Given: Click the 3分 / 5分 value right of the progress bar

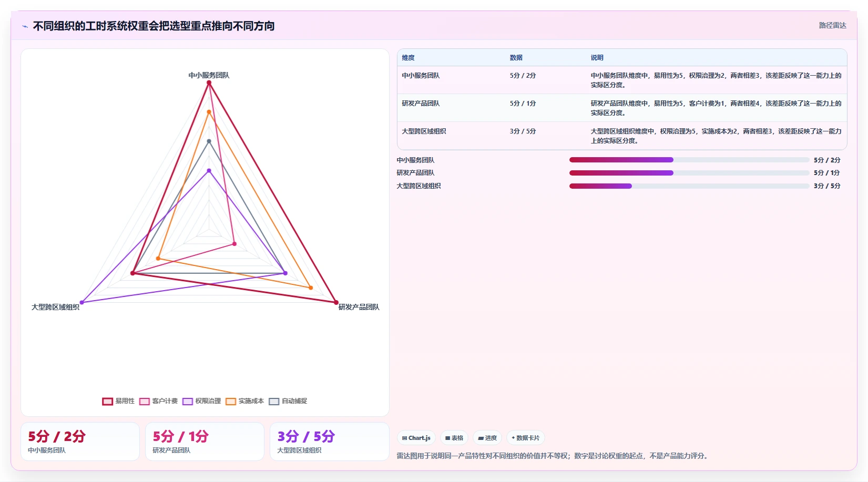Looking at the screenshot, I should tap(827, 186).
